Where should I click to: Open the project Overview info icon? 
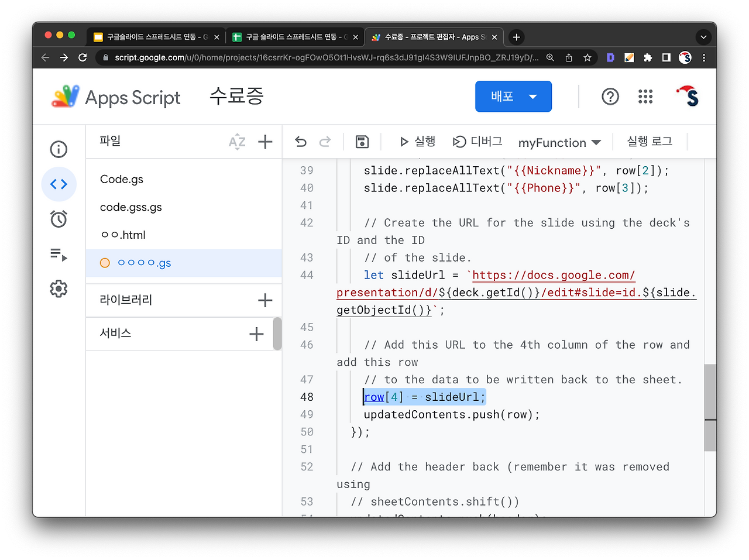point(59,149)
